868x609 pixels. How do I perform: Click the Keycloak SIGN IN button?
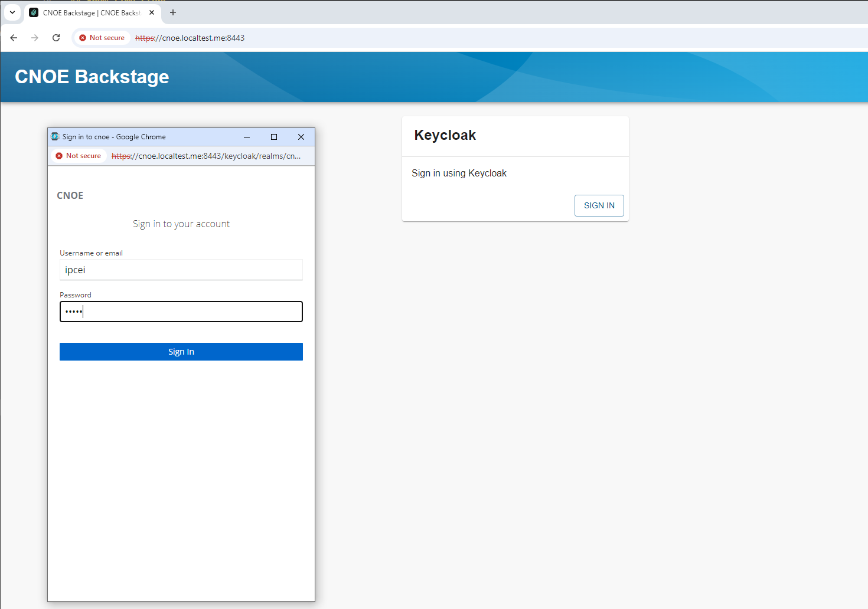coord(599,205)
